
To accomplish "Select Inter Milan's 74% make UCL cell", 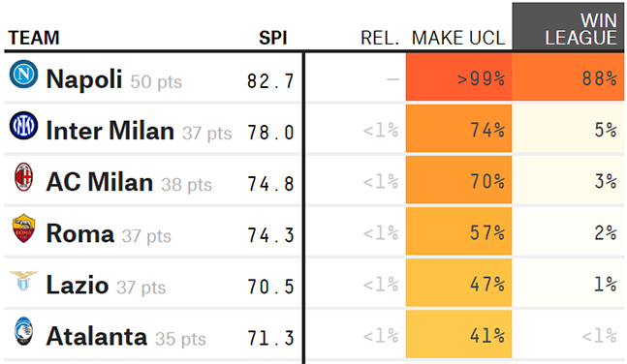I will pyautogui.click(x=458, y=128).
